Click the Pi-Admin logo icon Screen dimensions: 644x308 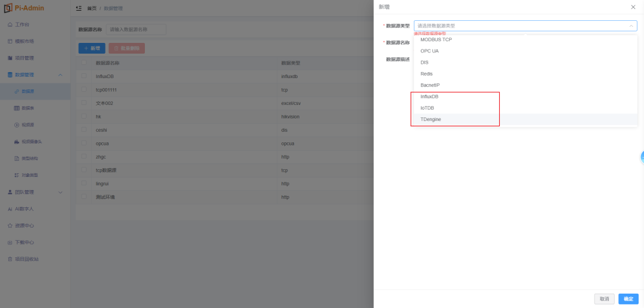click(x=8, y=8)
